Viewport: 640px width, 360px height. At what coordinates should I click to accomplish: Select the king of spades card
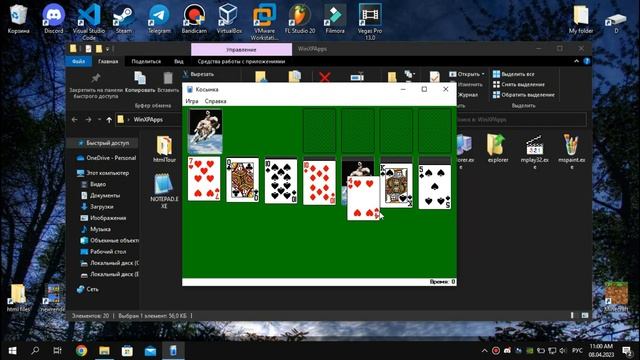click(396, 186)
